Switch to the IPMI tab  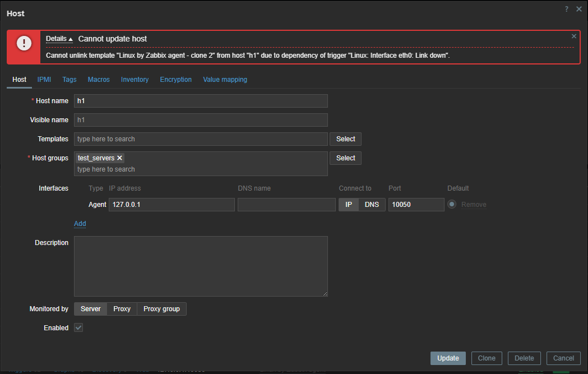pos(44,80)
